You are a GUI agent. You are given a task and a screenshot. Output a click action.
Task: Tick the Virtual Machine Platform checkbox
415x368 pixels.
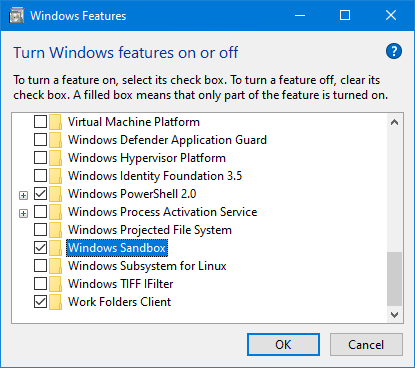(40, 122)
